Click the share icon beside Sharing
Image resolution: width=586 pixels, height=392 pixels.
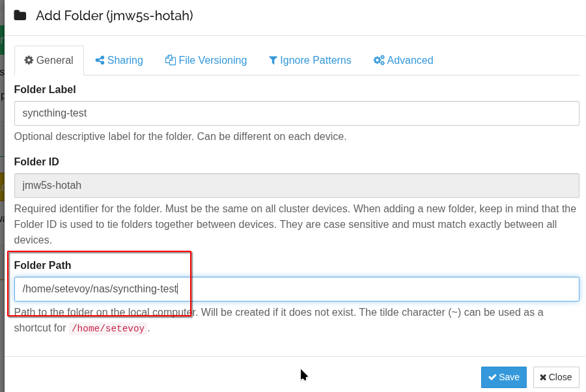100,60
